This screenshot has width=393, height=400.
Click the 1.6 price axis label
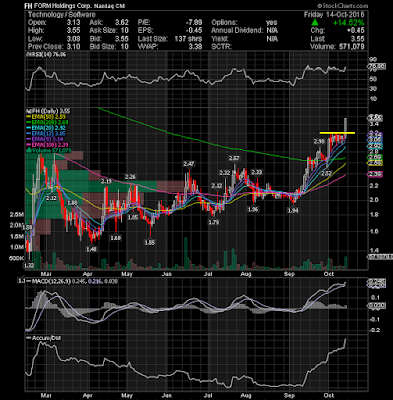click(374, 231)
